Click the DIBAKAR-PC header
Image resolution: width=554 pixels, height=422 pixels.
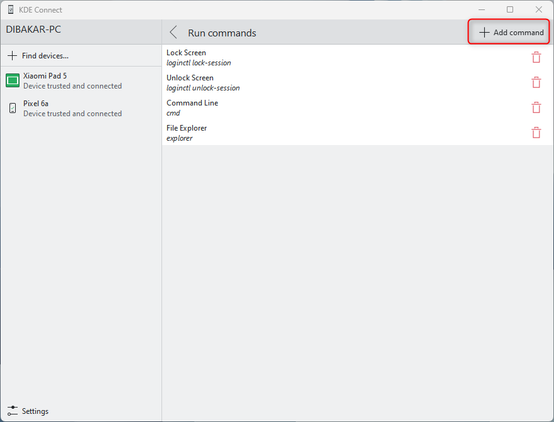pos(33,29)
